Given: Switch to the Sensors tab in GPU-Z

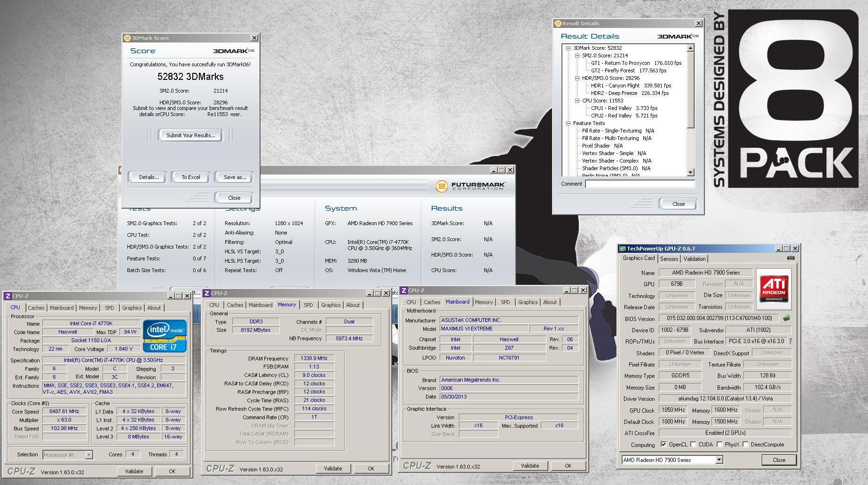Looking at the screenshot, I should coord(669,259).
